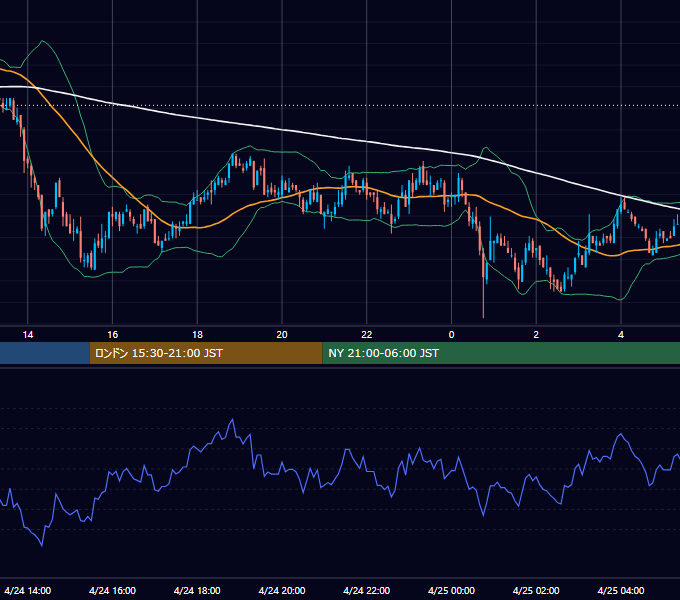This screenshot has width=680, height=600.
Task: Click the 4/25 04:00 date label
Action: click(621, 590)
